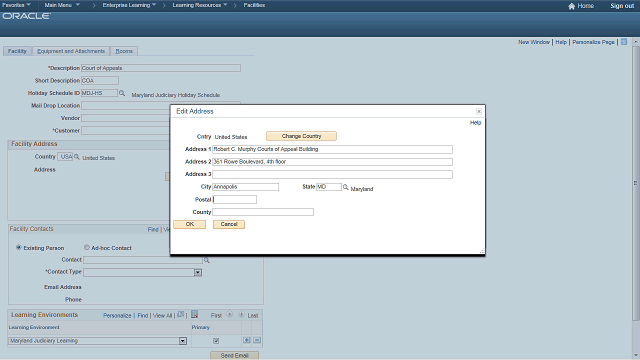Viewport: 640px width, 360px height.
Task: Click into the State field
Action: pyautogui.click(x=329, y=187)
